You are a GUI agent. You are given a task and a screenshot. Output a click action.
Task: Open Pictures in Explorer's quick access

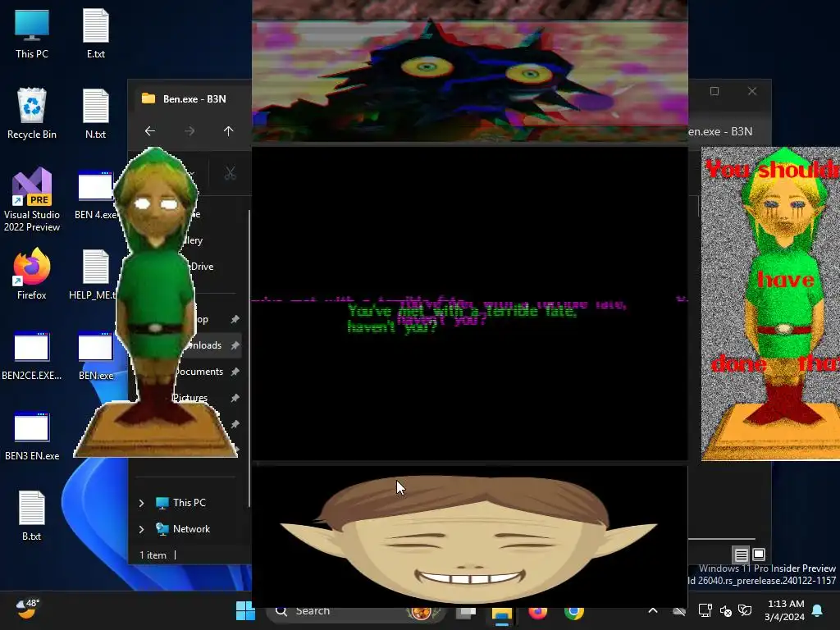pos(190,398)
